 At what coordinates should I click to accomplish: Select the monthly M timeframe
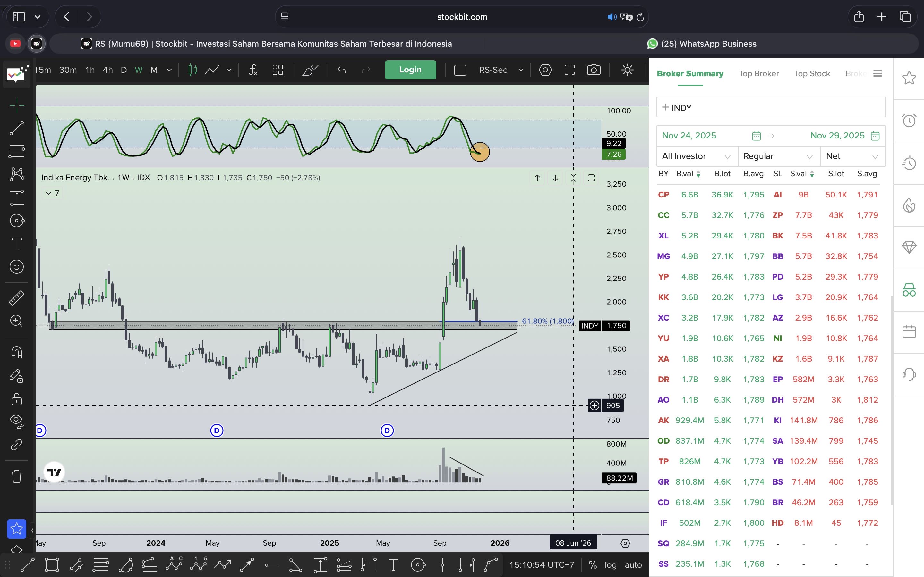[154, 70]
